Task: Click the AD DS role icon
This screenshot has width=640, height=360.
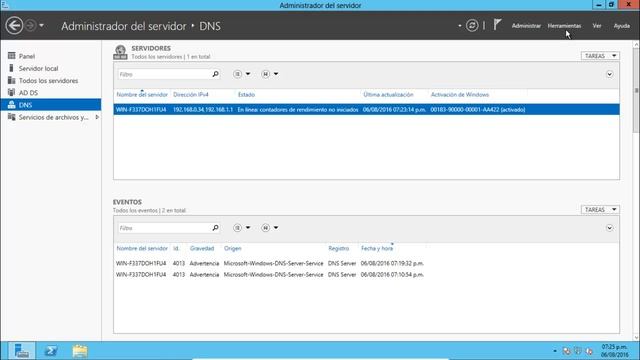Action: coord(11,92)
